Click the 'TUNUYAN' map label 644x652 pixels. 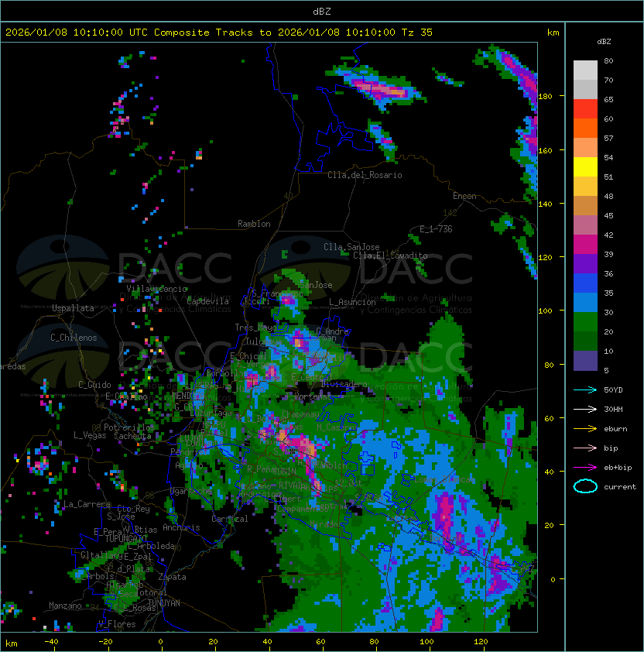click(164, 603)
